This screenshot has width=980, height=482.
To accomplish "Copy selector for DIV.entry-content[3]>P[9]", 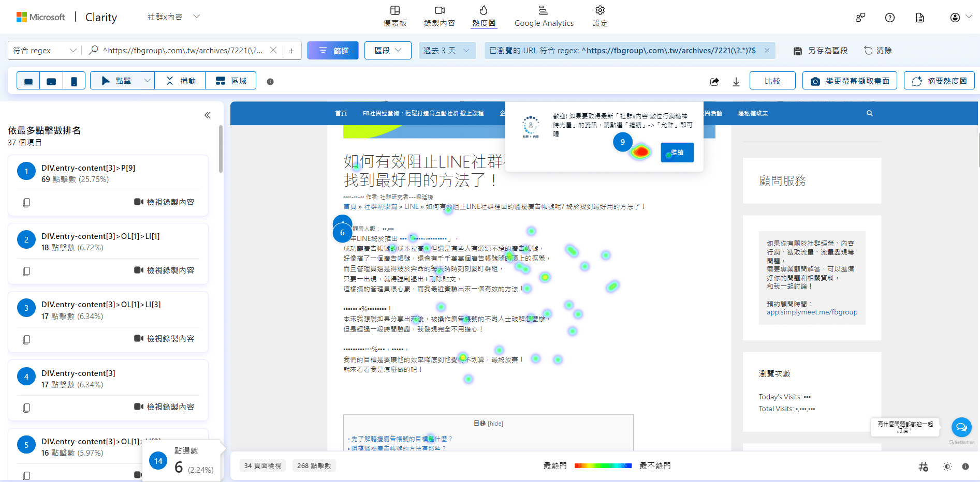I will pos(26,202).
